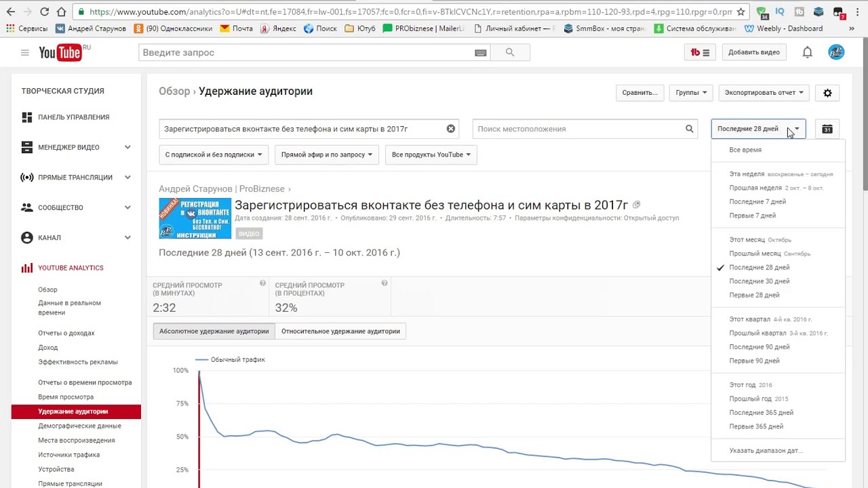Open the notifications bell
This screenshot has width=868, height=488.
pyautogui.click(x=807, y=52)
